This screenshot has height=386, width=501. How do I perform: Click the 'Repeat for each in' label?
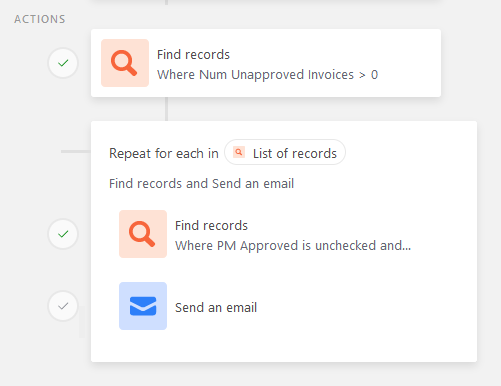(164, 153)
